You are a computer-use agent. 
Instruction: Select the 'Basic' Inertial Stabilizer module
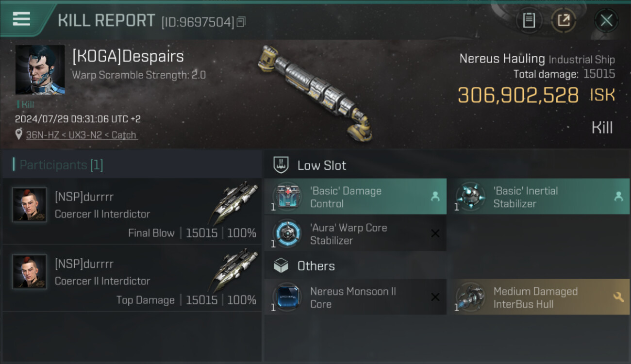[538, 197]
